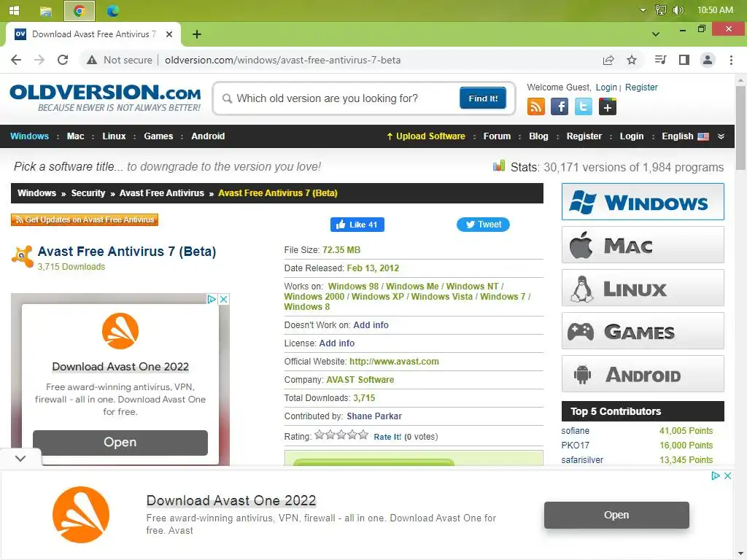The image size is (747, 560).
Task: Click the volume icon in system tray
Action: click(678, 10)
